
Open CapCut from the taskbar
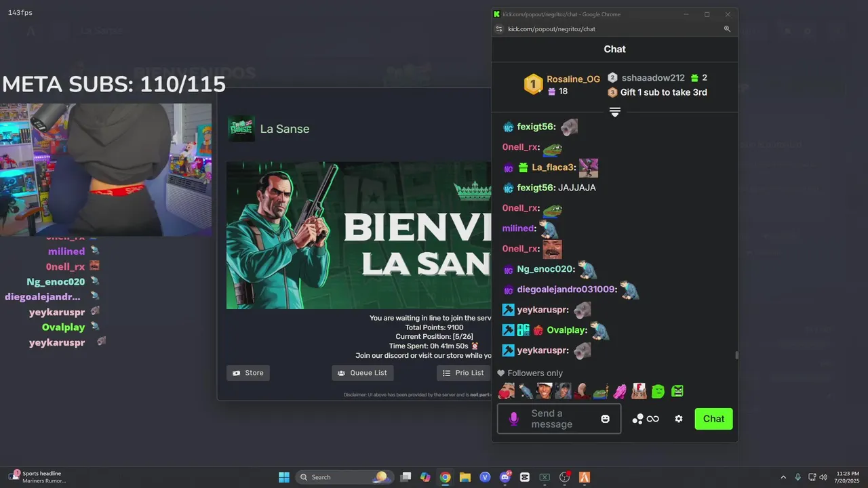pyautogui.click(x=524, y=477)
